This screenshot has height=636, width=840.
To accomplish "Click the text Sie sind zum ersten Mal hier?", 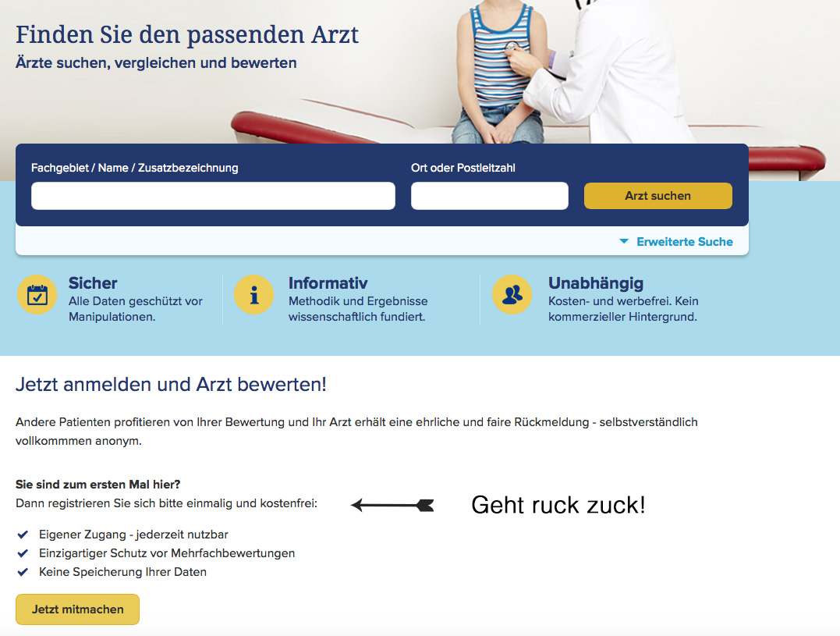I will point(98,485).
